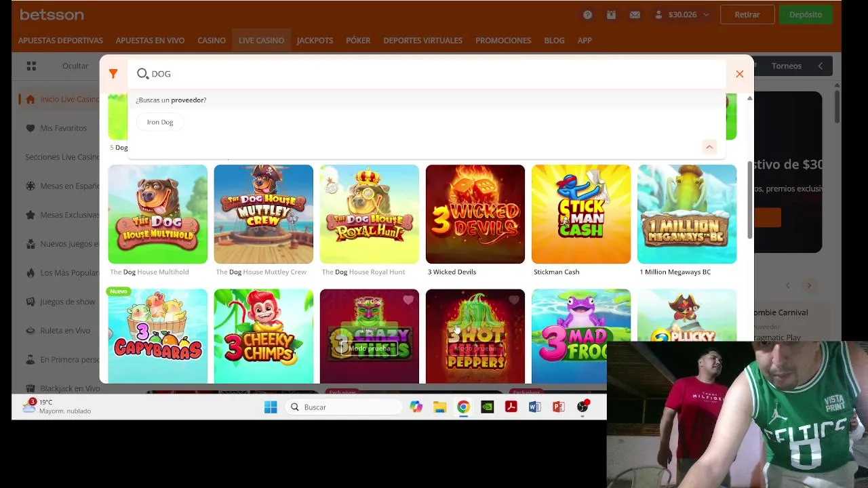868x488 pixels.
Task: Click the Nuevos juegos sidebar icon
Action: click(x=30, y=244)
